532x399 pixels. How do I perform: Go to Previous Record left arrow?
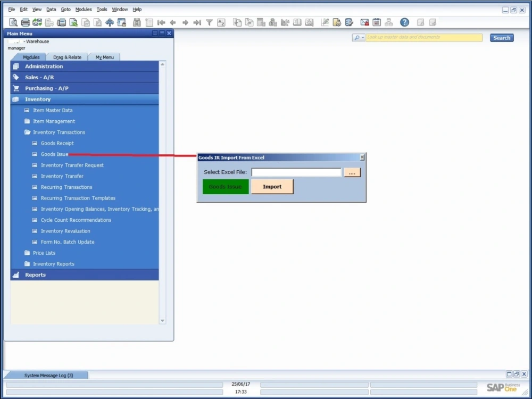pyautogui.click(x=173, y=22)
